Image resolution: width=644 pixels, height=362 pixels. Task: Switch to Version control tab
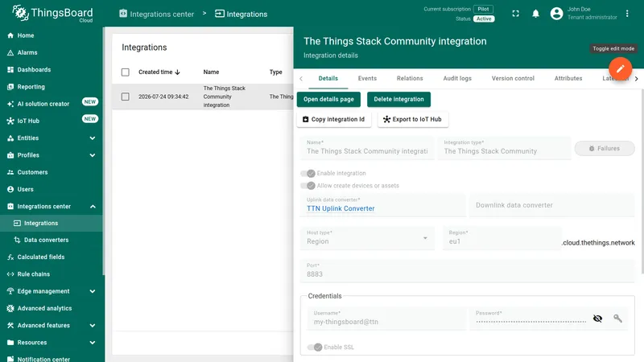click(513, 78)
